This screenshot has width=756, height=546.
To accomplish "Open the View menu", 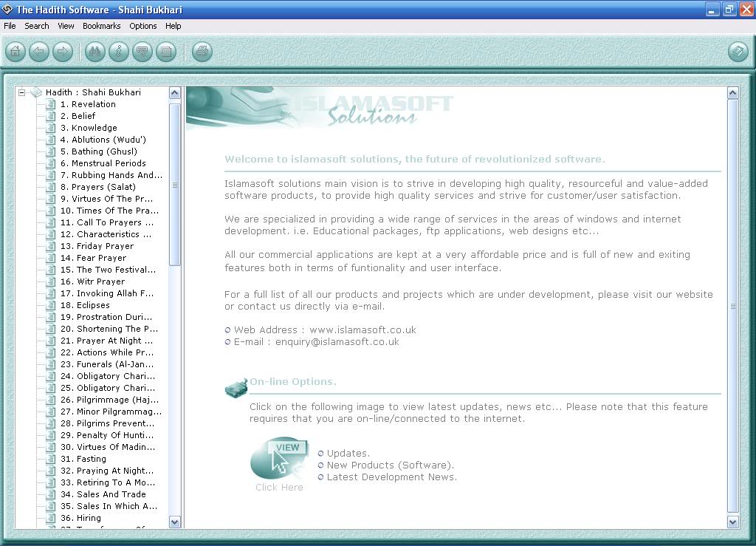I will tap(66, 26).
